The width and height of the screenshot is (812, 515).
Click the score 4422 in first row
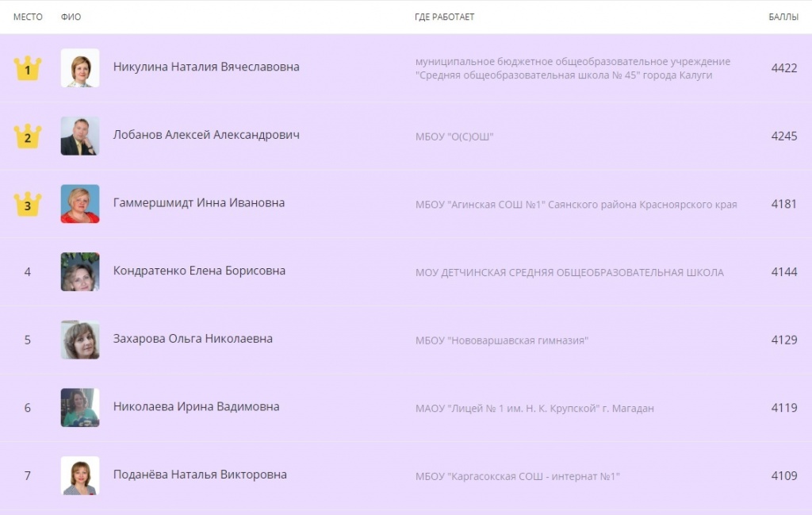783,68
